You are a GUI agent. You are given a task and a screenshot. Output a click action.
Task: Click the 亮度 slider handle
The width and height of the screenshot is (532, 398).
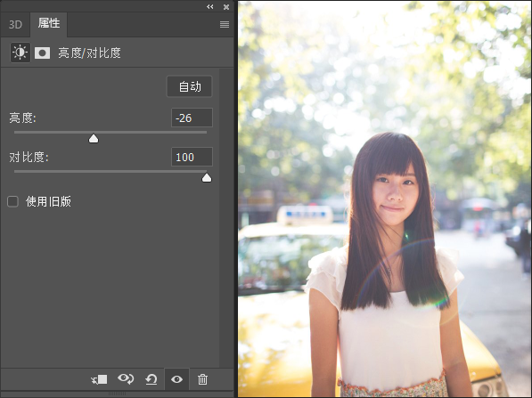[x=94, y=138]
